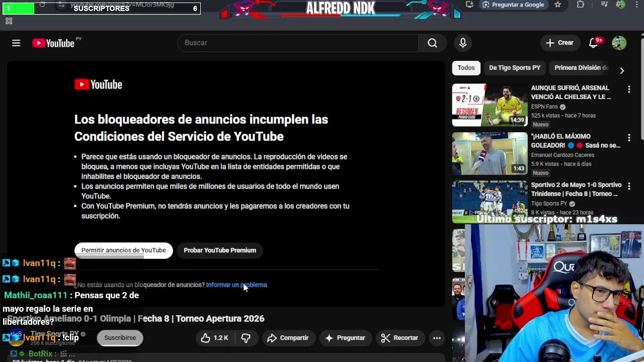Open options for Arsenal venció al Chelsea video
Viewport: 644px width, 362px height.
[629, 89]
